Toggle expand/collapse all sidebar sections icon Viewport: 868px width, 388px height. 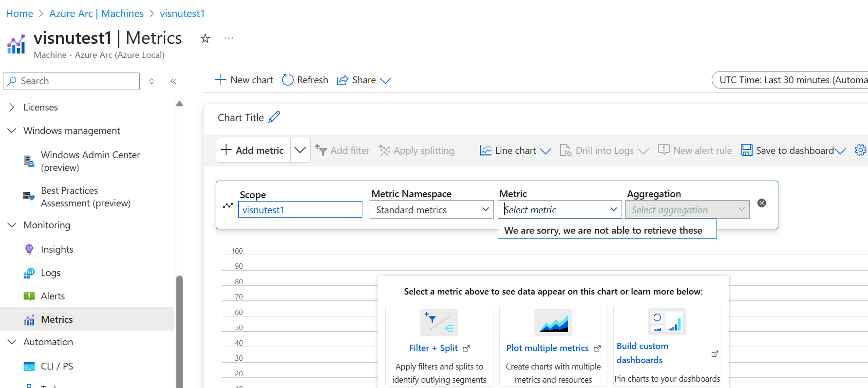click(151, 81)
